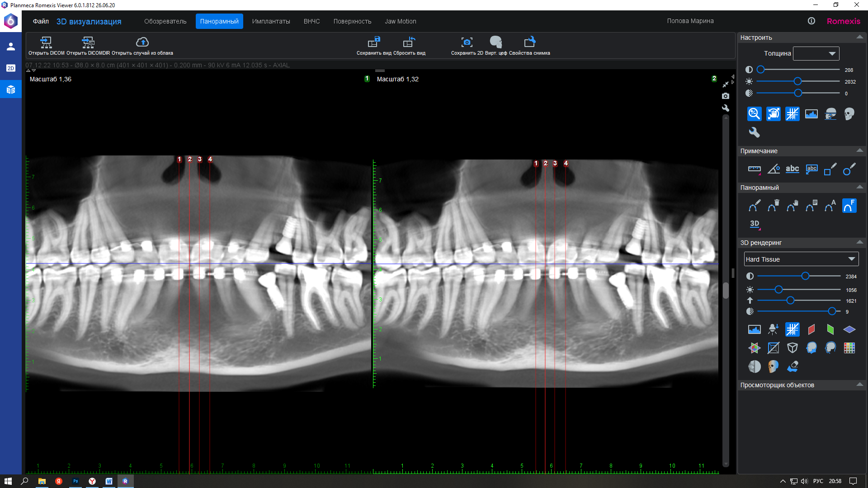The image size is (868, 488).
Task: Click 3D визуализация module title
Action: 89,21
